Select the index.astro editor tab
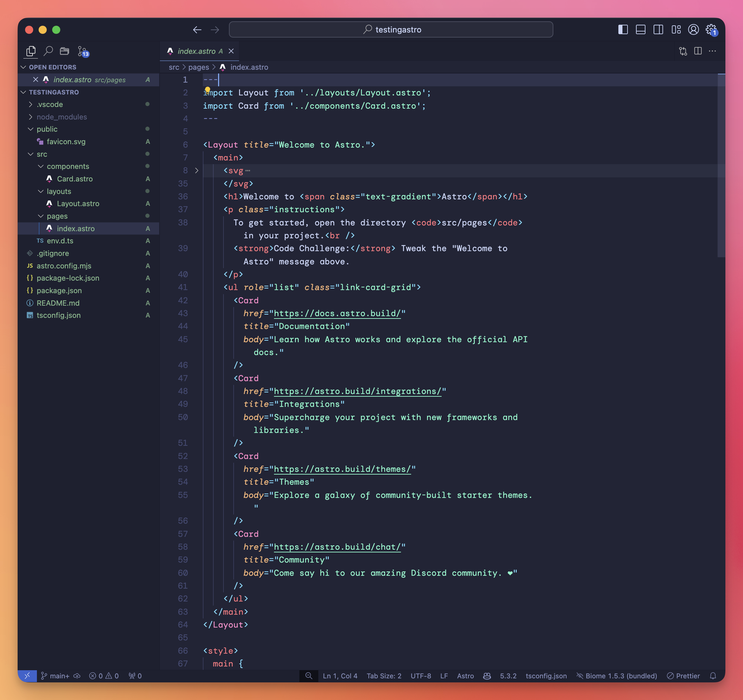The height and width of the screenshot is (700, 743). 197,51
